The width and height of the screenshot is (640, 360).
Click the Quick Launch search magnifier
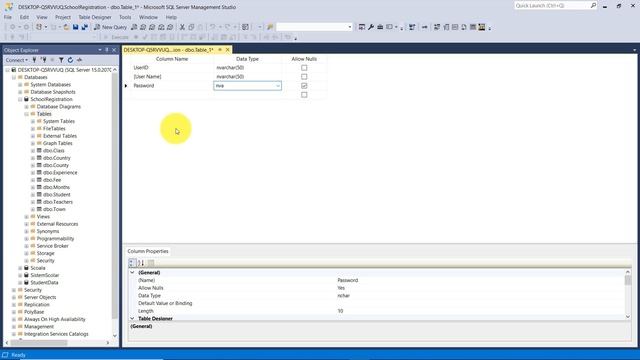tap(593, 5)
